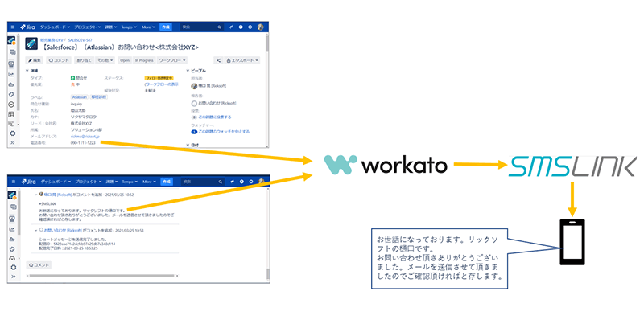Open ワークフローの表示 view workflow link

(x=162, y=84)
